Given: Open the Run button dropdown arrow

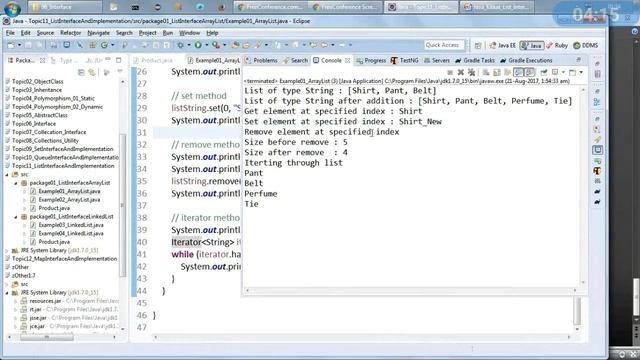Looking at the screenshot, I should [207, 45].
